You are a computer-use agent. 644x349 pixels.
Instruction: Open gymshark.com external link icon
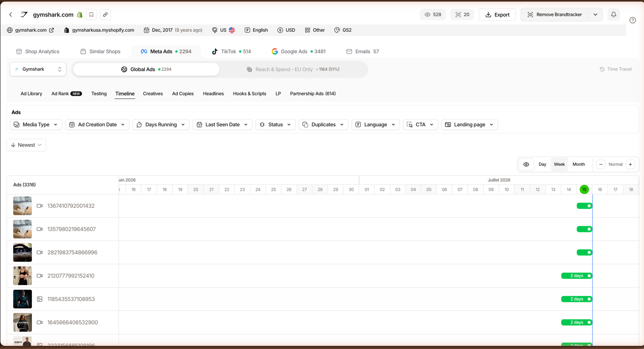(x=52, y=30)
